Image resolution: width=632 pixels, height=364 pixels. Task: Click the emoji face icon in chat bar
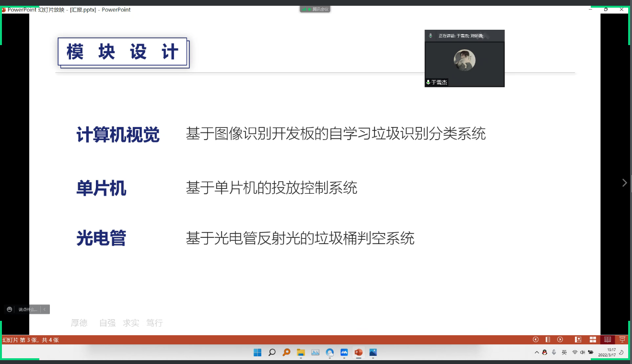click(10, 309)
